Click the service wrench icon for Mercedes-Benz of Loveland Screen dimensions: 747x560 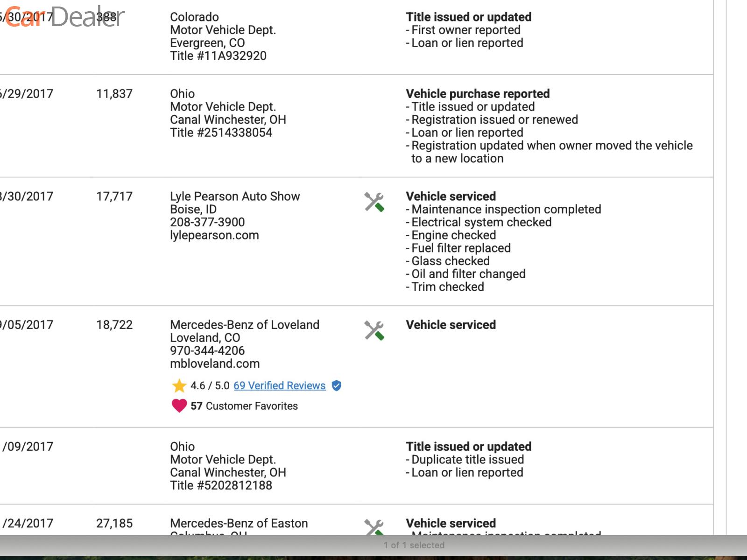[x=374, y=330]
